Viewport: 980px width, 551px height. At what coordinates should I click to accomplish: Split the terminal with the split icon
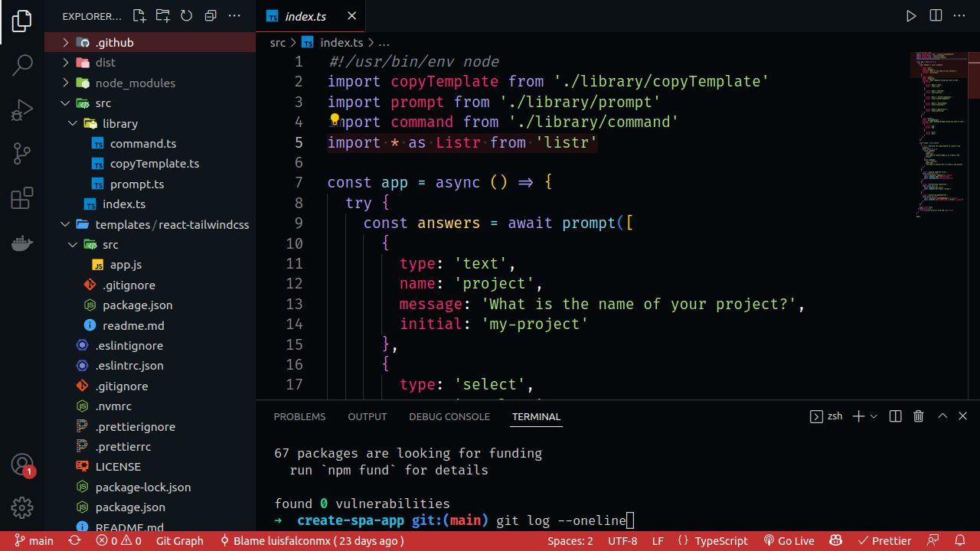coord(894,416)
